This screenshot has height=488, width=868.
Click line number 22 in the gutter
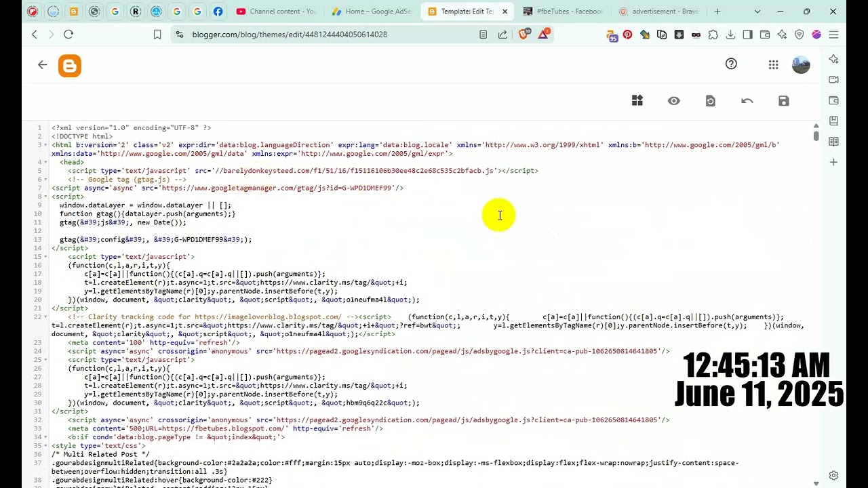pos(37,317)
